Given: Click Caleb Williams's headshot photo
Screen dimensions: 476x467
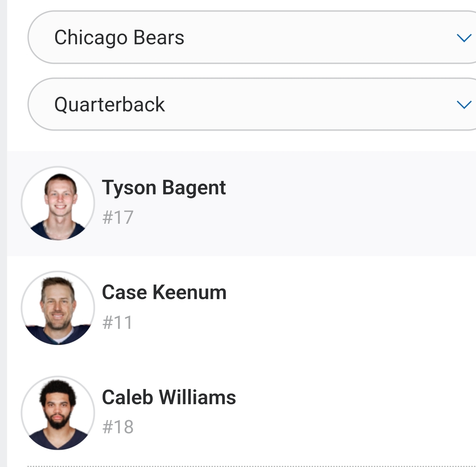Looking at the screenshot, I should 58,413.
